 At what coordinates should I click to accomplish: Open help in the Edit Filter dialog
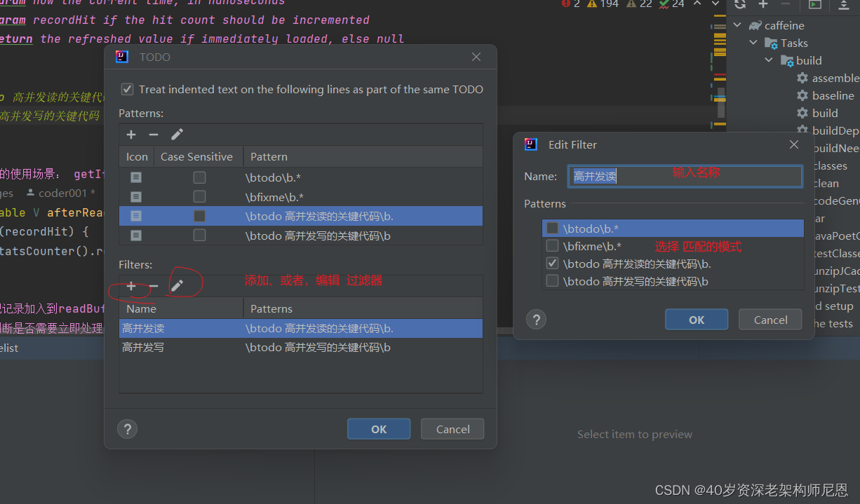tap(536, 320)
